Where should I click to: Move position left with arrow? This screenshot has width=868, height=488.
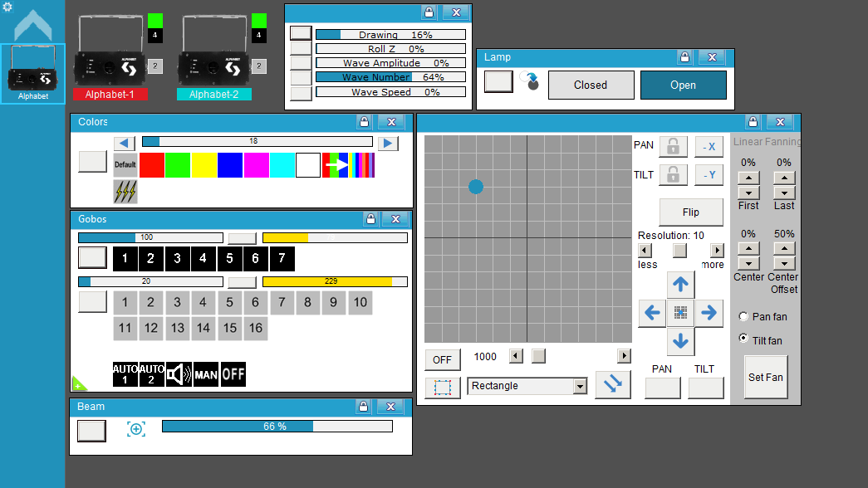(x=652, y=313)
